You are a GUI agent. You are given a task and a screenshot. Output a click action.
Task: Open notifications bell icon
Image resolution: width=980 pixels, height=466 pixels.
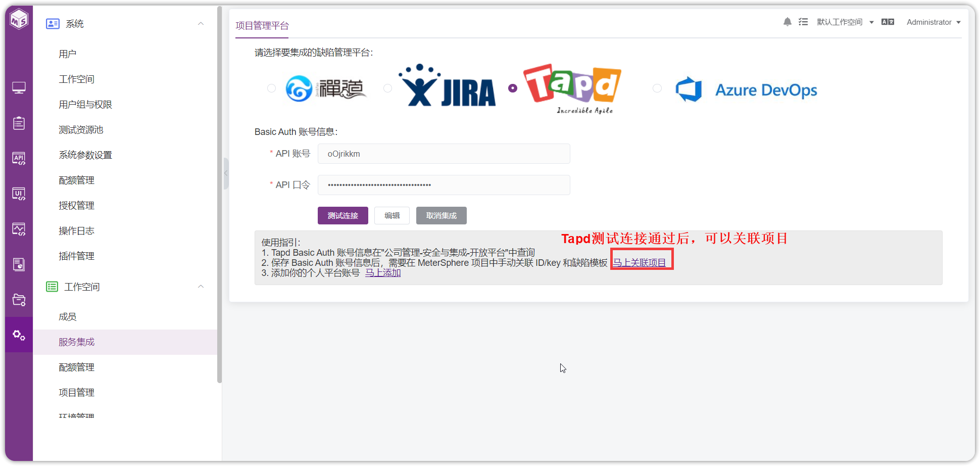tap(787, 22)
